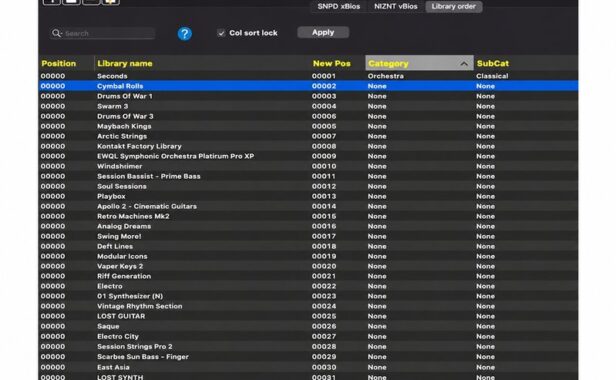Select the East Asia library row
This screenshot has height=380, width=616.
308,367
